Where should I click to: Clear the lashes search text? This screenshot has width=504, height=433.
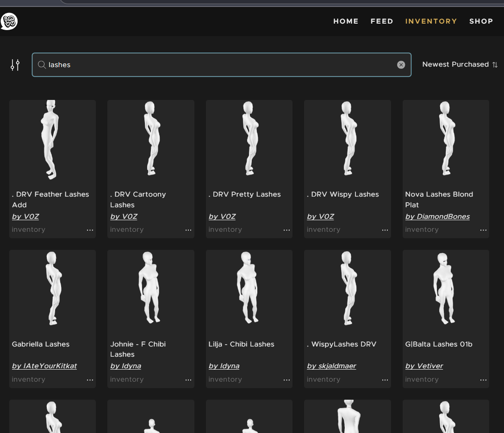pyautogui.click(x=401, y=65)
